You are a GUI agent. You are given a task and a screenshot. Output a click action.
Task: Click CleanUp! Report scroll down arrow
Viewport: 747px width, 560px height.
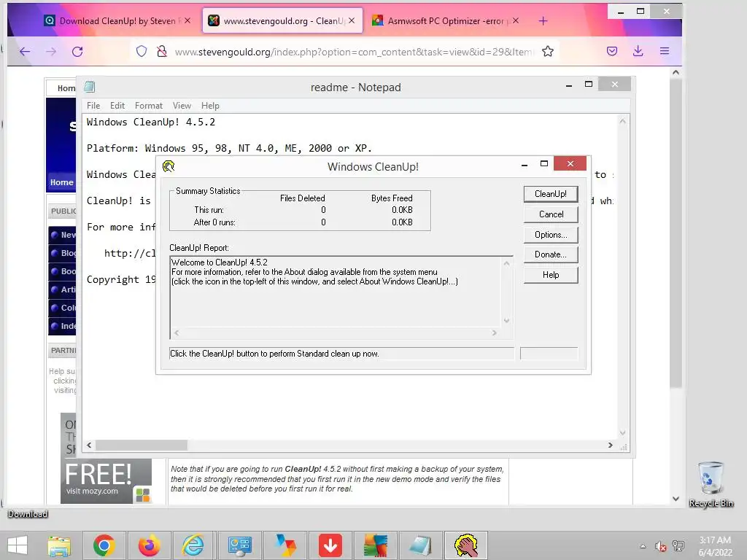click(506, 321)
